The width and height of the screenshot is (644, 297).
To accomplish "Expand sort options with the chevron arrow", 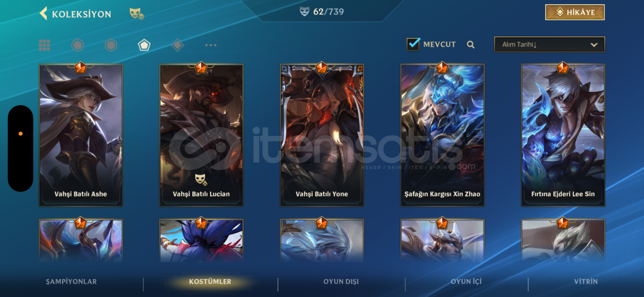I will [x=594, y=45].
